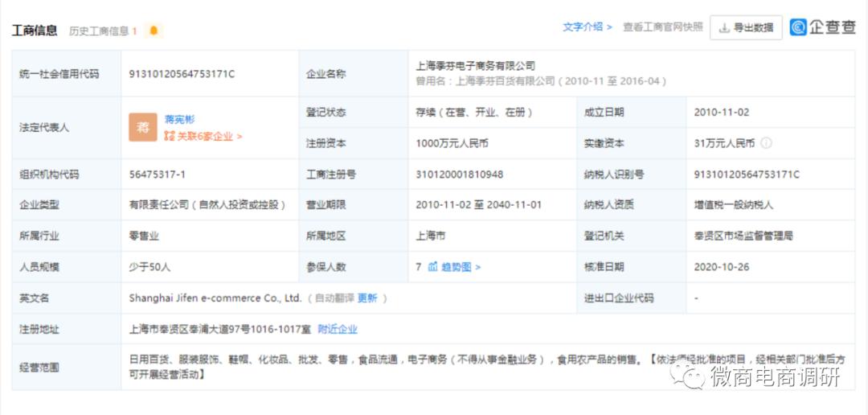Expand the 关联6家企业 arrow
This screenshot has width=868, height=415.
240,137
